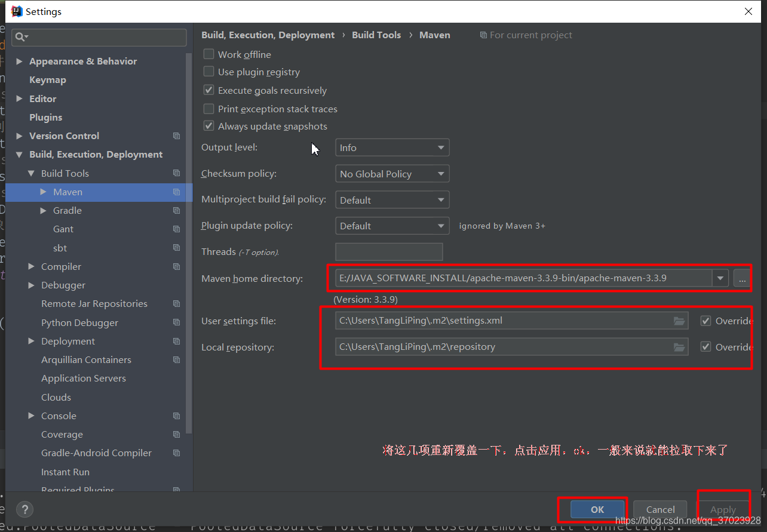This screenshot has width=767, height=532.
Task: Click the project-level icon beside Version Control
Action: point(176,136)
